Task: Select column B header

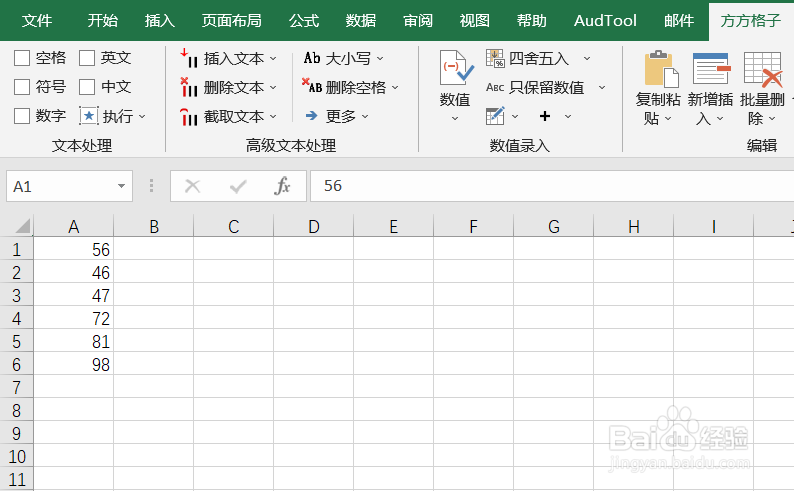Action: tap(154, 226)
